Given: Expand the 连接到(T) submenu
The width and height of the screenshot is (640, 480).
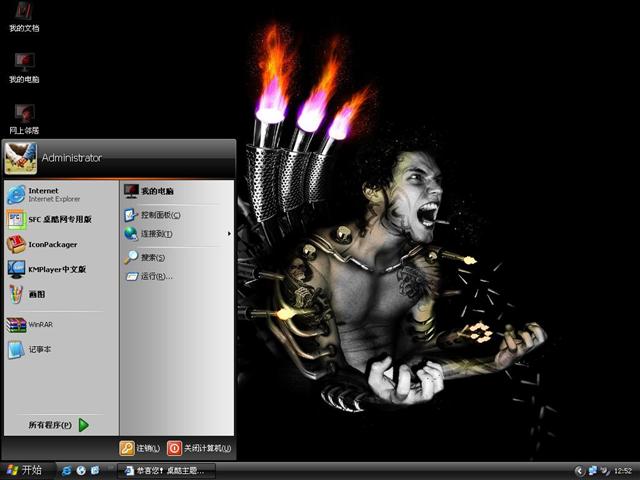Looking at the screenshot, I should (x=156, y=234).
